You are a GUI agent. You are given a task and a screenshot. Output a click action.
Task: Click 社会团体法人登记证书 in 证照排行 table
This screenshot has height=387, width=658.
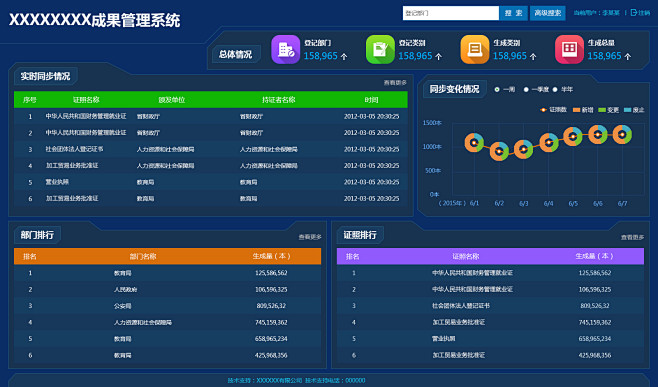pyautogui.click(x=461, y=306)
